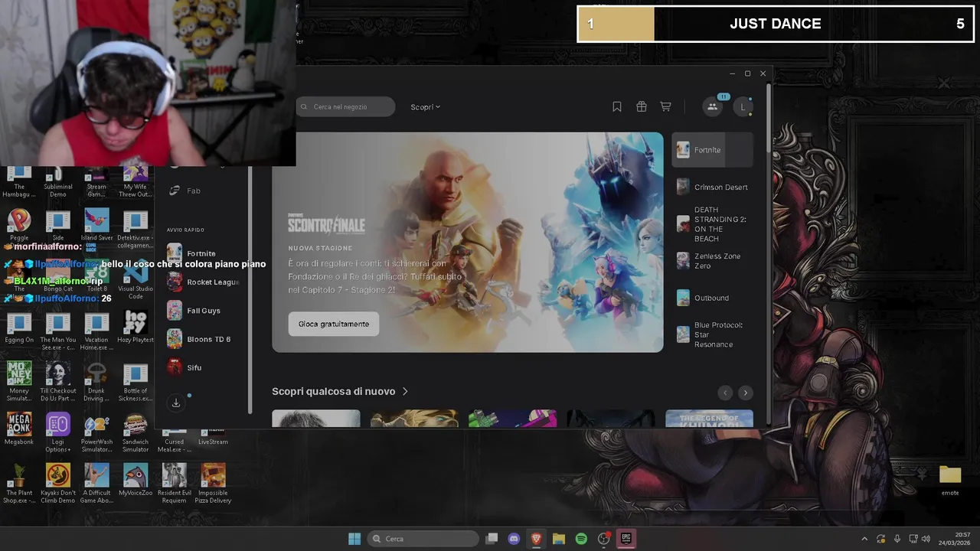
Task: Open the gift redeem icon
Action: [x=642, y=107]
